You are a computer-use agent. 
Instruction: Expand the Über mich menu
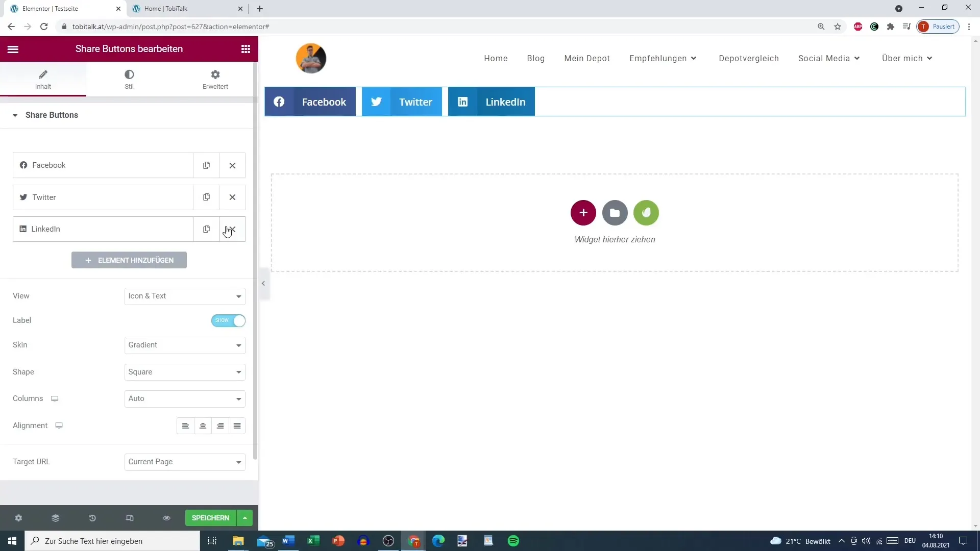click(x=907, y=59)
